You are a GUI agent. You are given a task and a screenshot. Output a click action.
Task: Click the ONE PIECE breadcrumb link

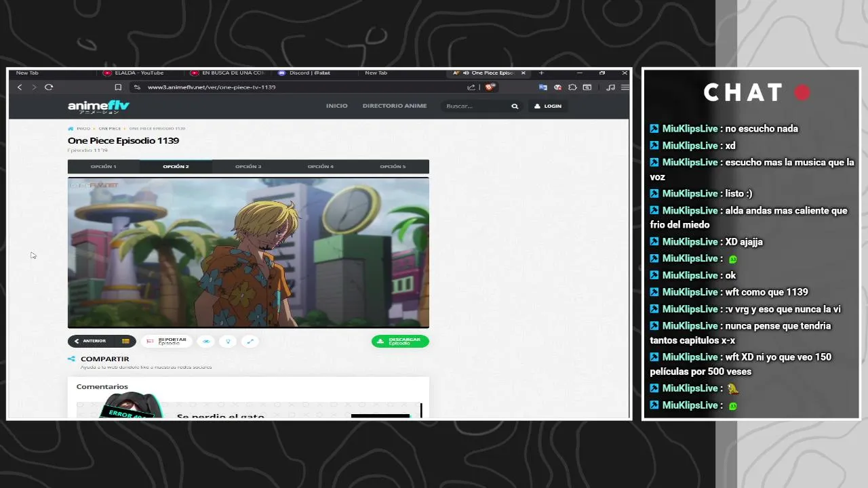(x=109, y=128)
